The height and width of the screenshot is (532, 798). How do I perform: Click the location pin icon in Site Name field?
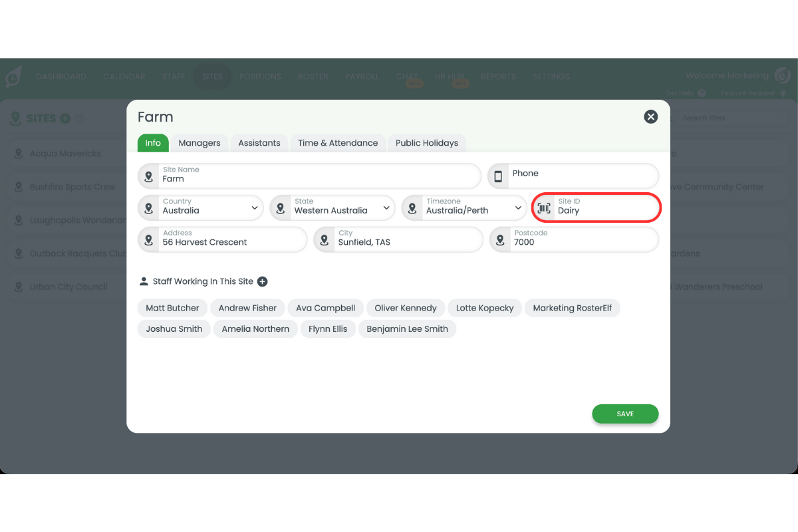pyautogui.click(x=148, y=176)
